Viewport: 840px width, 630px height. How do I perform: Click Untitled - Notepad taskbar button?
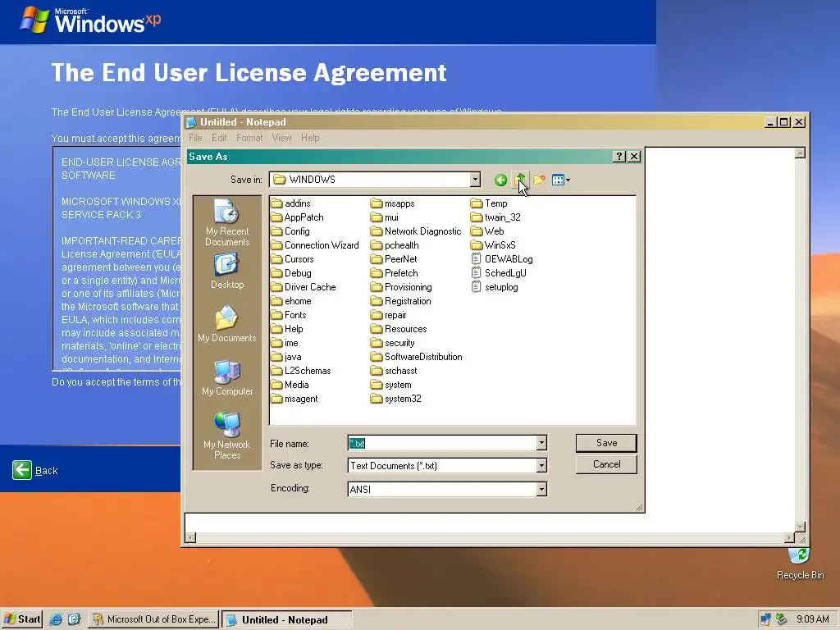point(286,620)
